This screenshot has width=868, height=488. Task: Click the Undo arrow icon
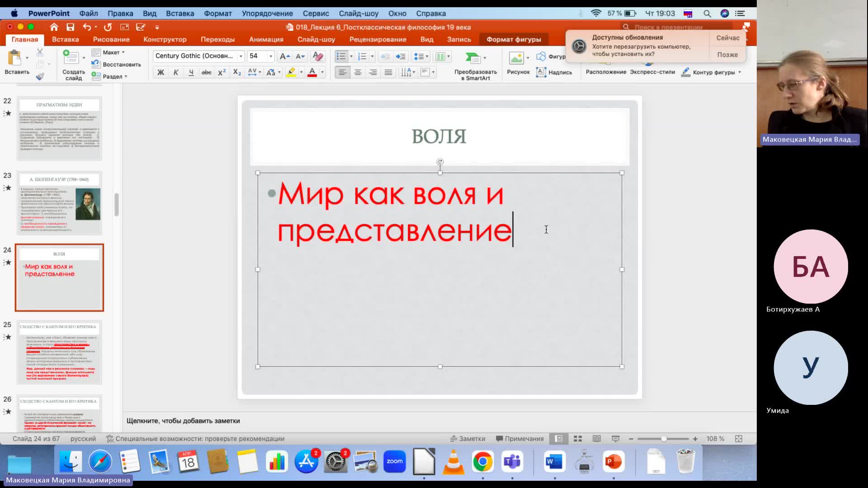coord(87,27)
